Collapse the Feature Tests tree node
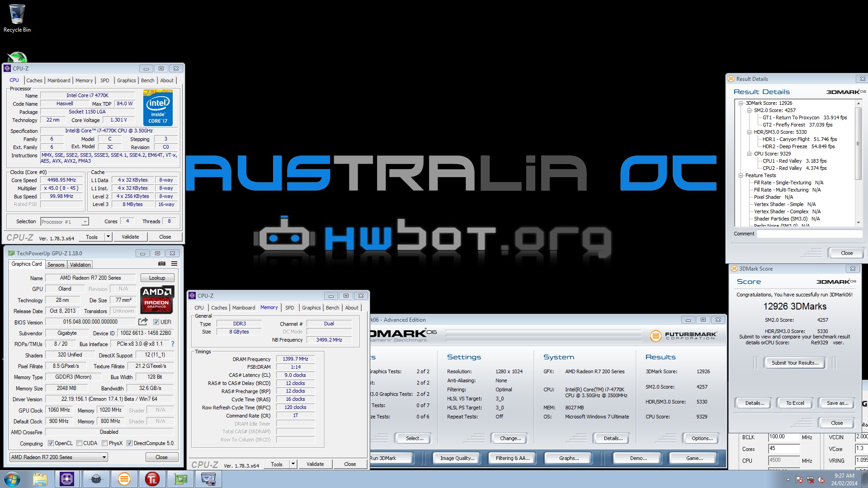868x488 pixels. [x=741, y=175]
